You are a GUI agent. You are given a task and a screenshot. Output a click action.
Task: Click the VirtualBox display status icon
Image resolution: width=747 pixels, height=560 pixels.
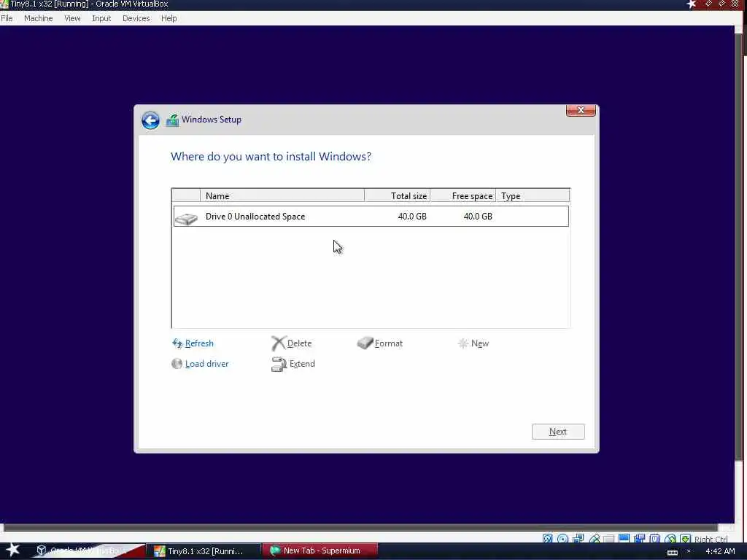[x=624, y=538]
